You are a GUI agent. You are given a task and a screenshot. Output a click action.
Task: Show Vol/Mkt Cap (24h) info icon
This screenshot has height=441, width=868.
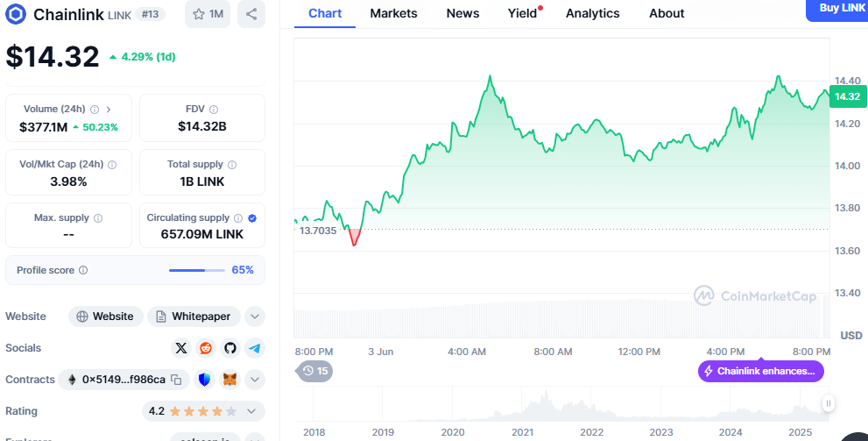pos(112,165)
